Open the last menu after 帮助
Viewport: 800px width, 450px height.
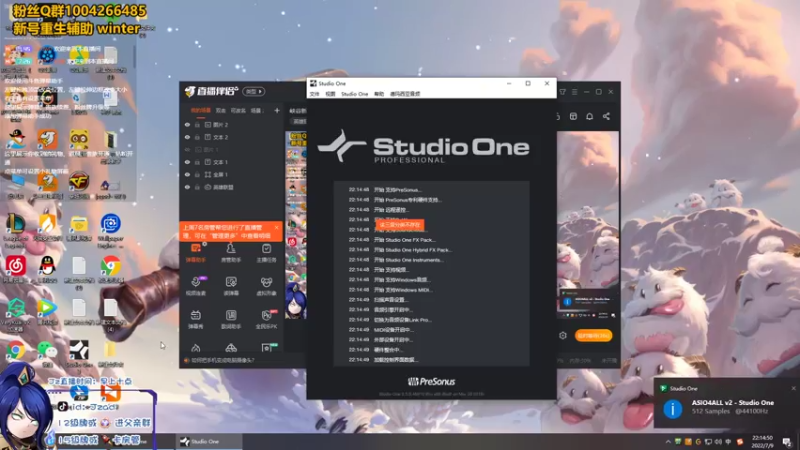(405, 94)
